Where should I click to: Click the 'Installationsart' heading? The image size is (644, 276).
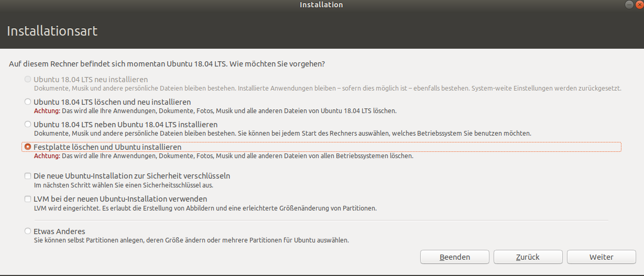coord(52,31)
